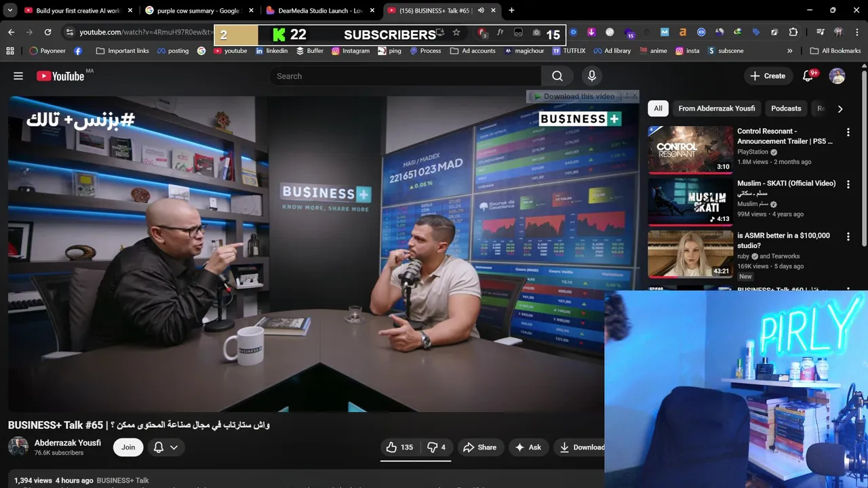Download the video below the player
Viewport: 868px width, 488px height.
pyautogui.click(x=580, y=447)
